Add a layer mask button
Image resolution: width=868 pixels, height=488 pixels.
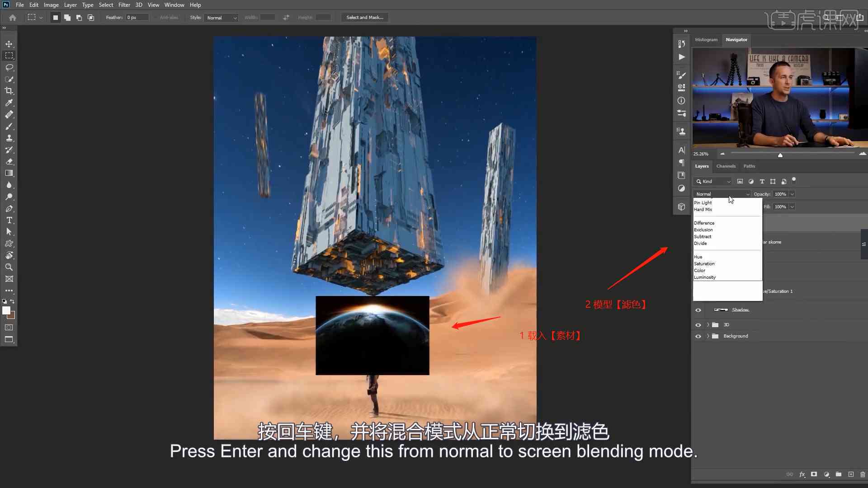tap(814, 474)
